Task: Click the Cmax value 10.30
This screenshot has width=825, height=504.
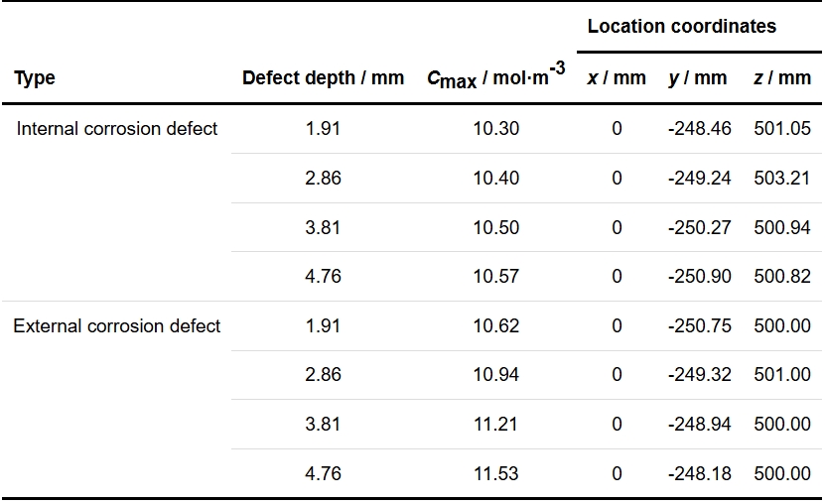Action: [495, 129]
